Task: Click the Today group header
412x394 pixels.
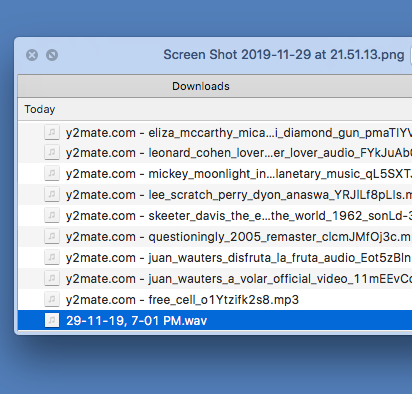Action: (40, 109)
